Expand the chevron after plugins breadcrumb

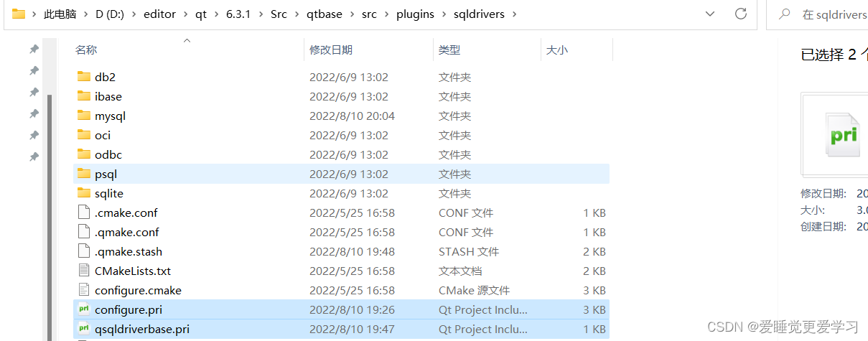pos(444,14)
